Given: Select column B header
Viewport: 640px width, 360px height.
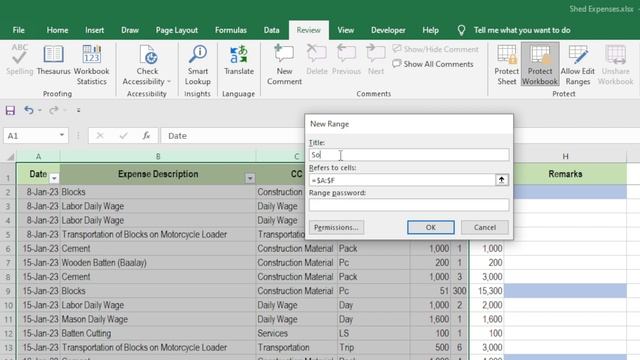Looking at the screenshot, I should (x=158, y=156).
